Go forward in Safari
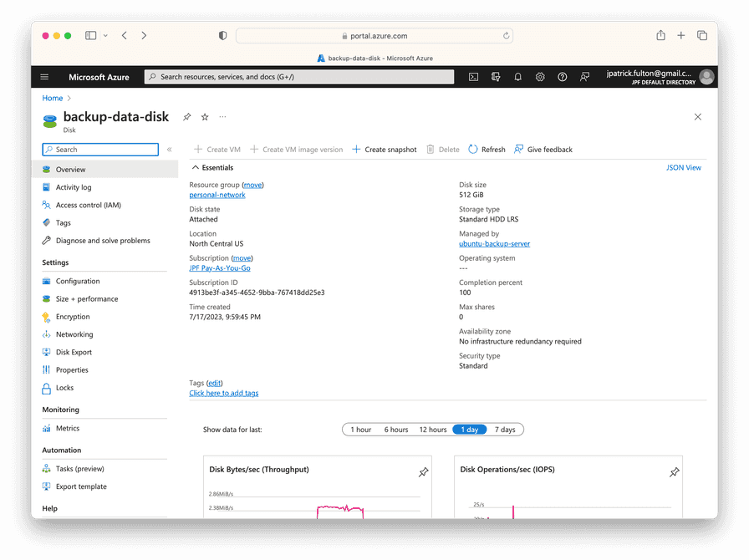Screen dimensions: 749x560 coord(144,35)
